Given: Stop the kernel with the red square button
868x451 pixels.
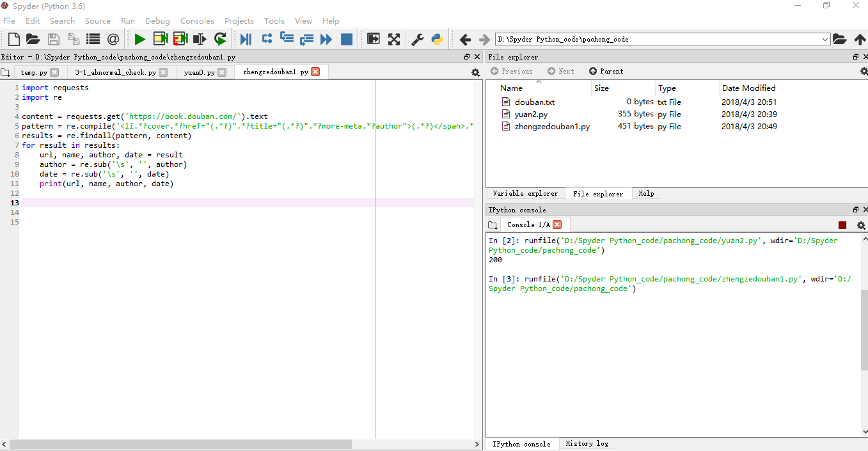Looking at the screenshot, I should 842,225.
